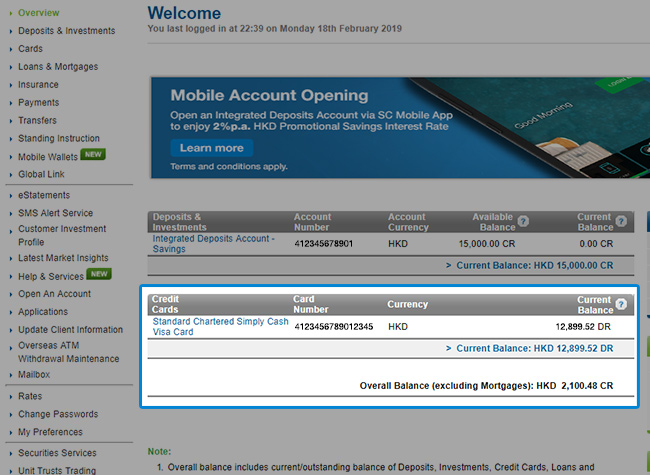
Task: Click the NEW badge next to Mobile Wallets
Action: pyautogui.click(x=93, y=155)
